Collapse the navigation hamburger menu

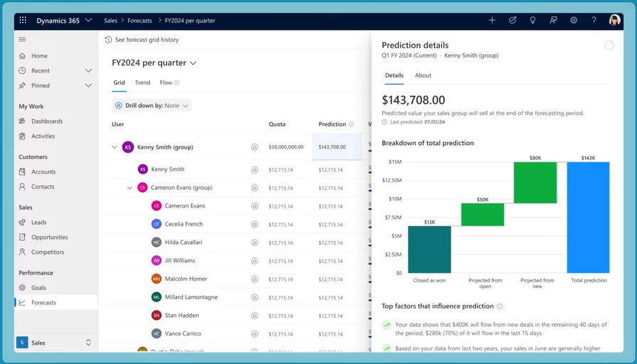click(x=23, y=40)
